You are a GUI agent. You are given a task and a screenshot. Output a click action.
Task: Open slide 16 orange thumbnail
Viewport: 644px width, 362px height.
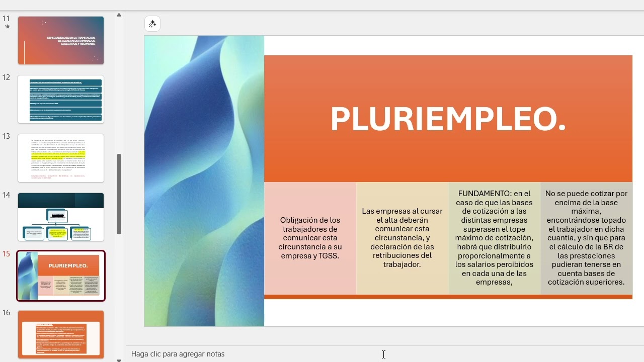tap(61, 334)
